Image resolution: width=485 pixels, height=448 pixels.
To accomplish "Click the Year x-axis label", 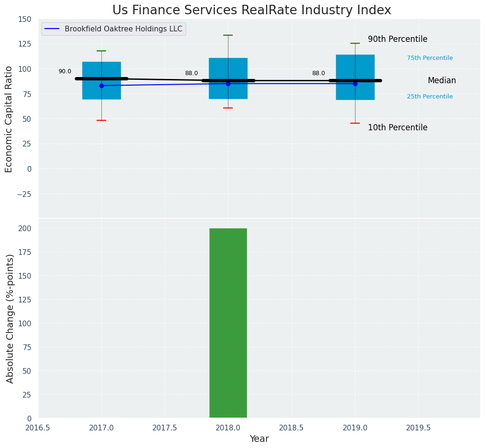I will tap(259, 439).
